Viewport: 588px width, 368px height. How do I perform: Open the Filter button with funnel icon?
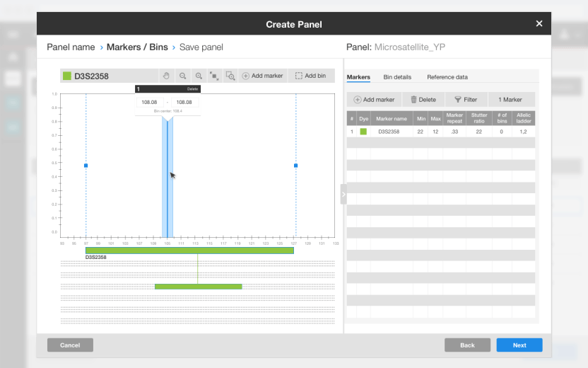pyautogui.click(x=466, y=100)
